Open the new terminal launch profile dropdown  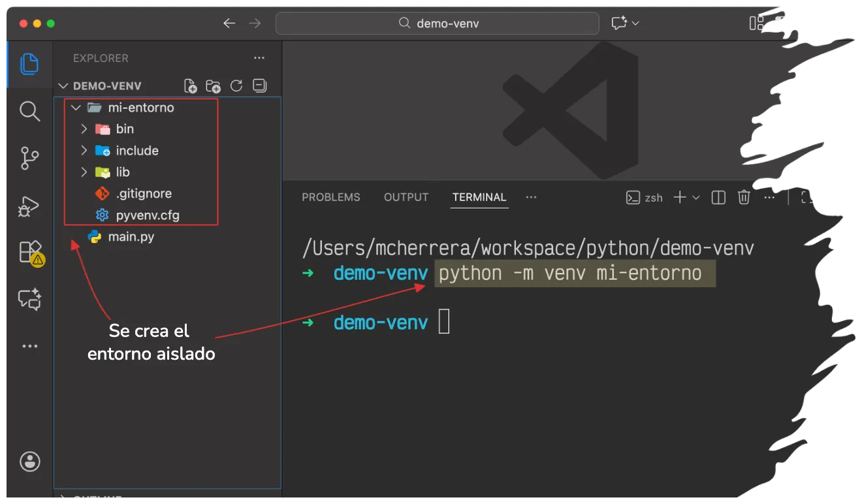pyautogui.click(x=696, y=197)
